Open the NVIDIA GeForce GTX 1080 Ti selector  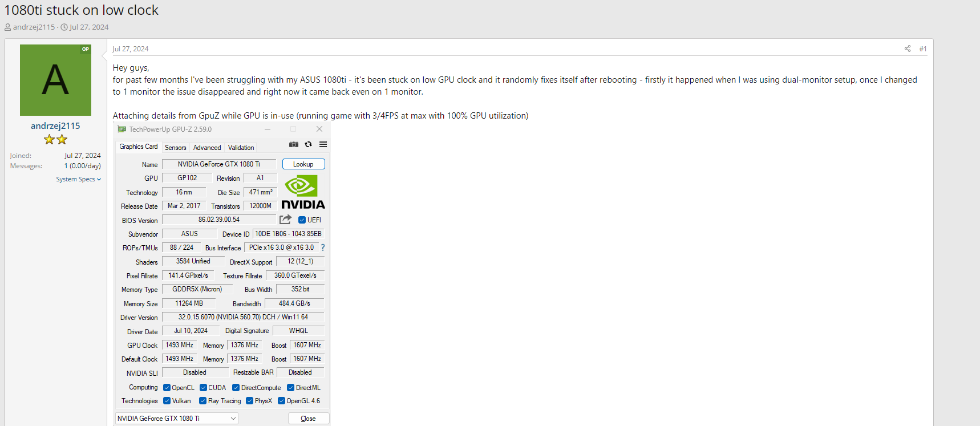click(177, 419)
